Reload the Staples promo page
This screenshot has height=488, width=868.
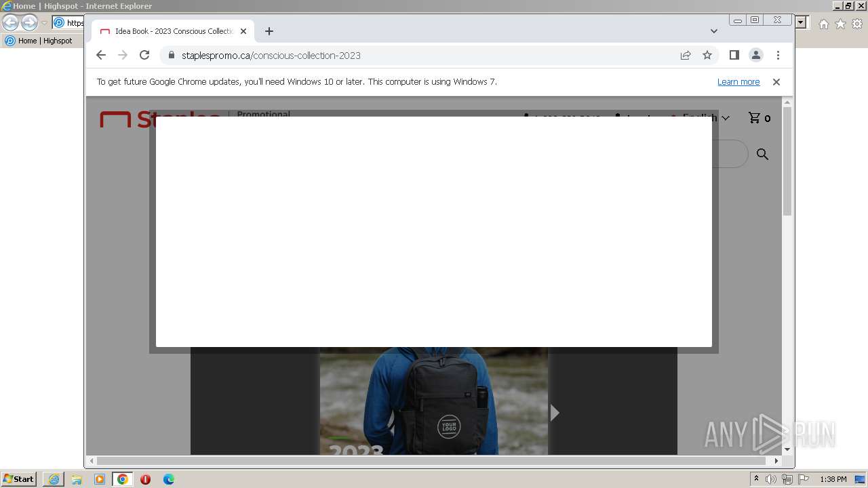[144, 55]
